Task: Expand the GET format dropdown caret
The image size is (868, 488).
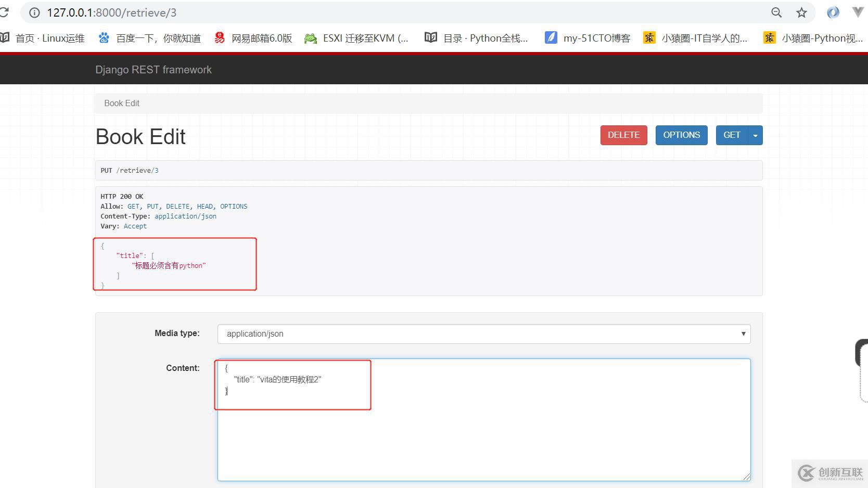Action: pyautogui.click(x=755, y=135)
